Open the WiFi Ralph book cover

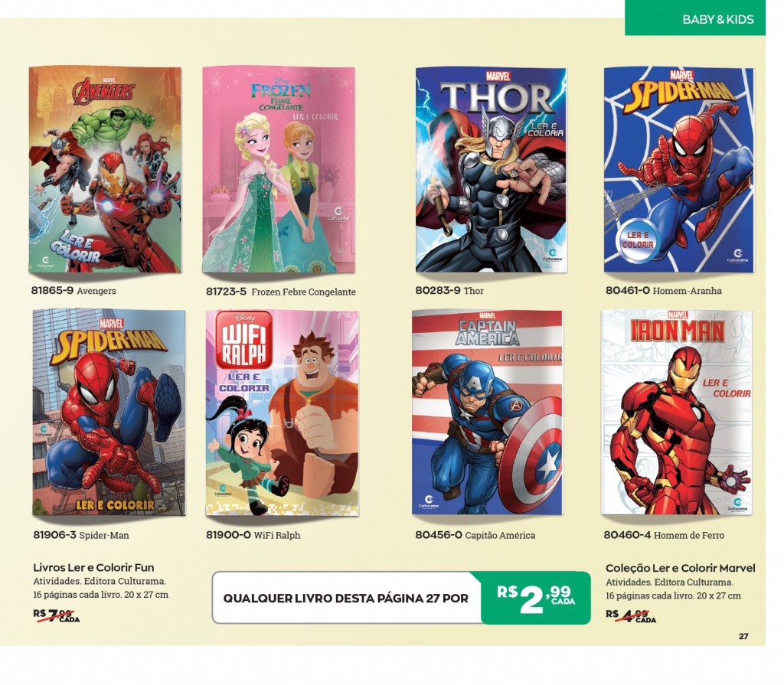click(283, 413)
